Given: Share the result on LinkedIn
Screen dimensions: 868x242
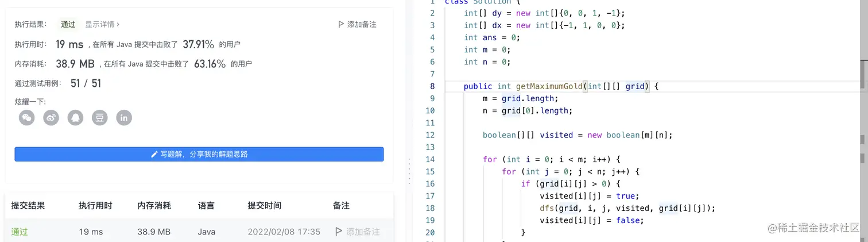Looking at the screenshot, I should click(124, 118).
